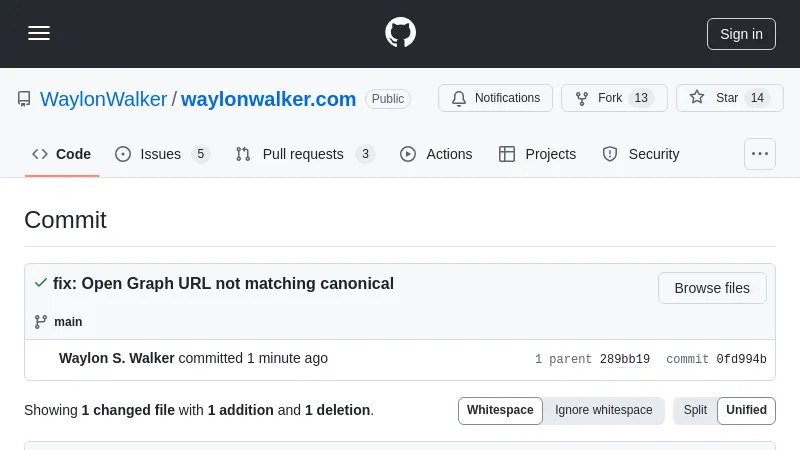Click the GitHub Octocat logo
This screenshot has width=800, height=450.
pos(400,33)
